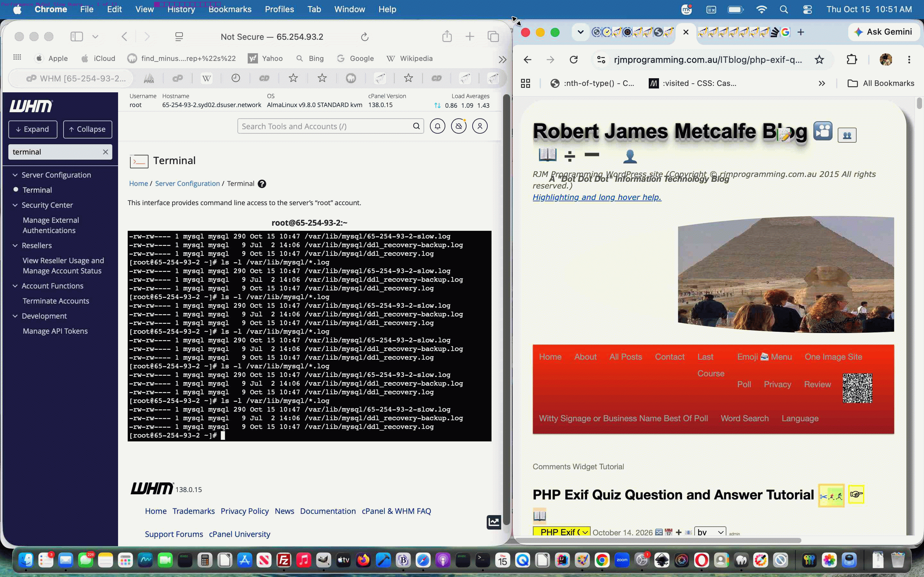Open the History menu
This screenshot has height=577, width=924.
(x=181, y=9)
